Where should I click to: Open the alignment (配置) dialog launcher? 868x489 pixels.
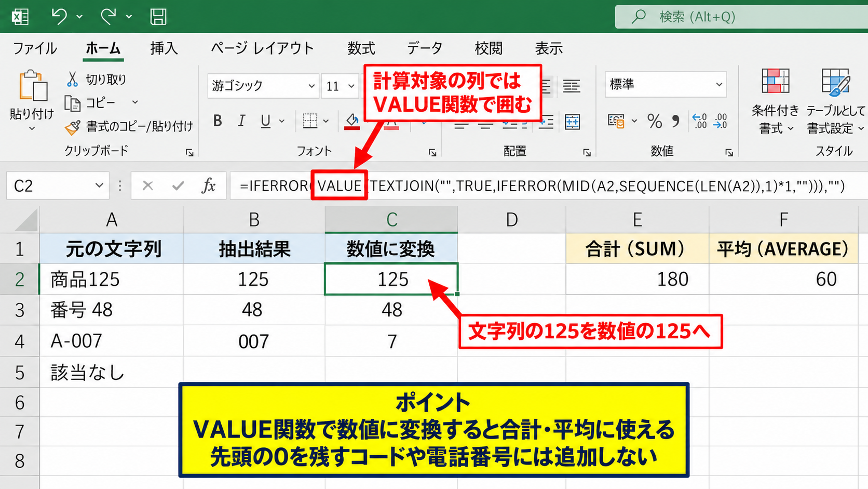587,152
